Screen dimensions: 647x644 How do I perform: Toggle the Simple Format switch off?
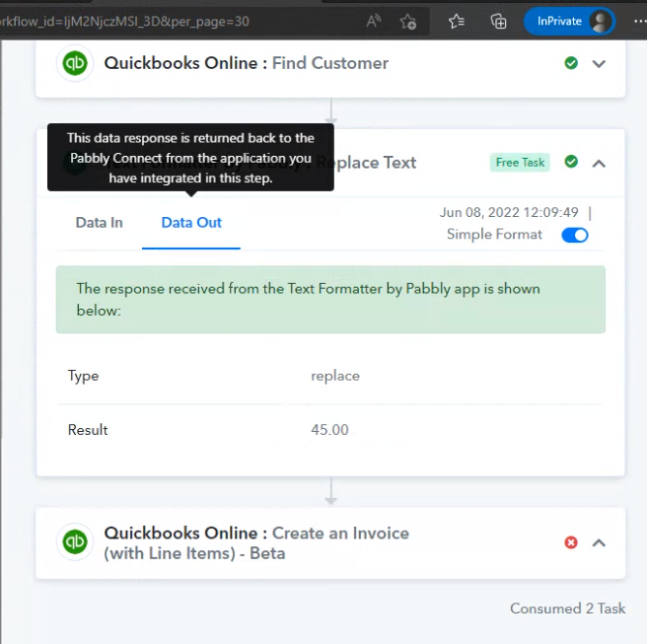coord(575,235)
